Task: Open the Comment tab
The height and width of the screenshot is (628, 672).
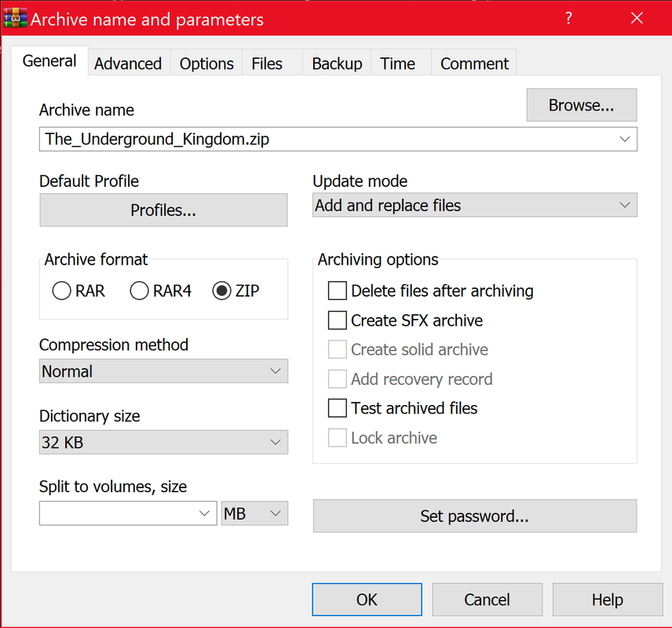Action: click(474, 64)
